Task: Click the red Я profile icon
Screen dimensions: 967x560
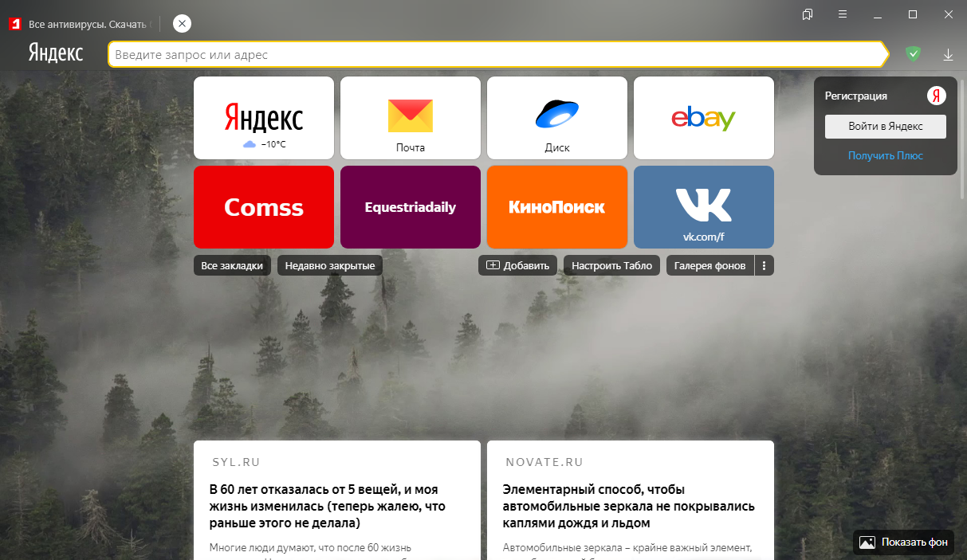Action: pos(936,96)
